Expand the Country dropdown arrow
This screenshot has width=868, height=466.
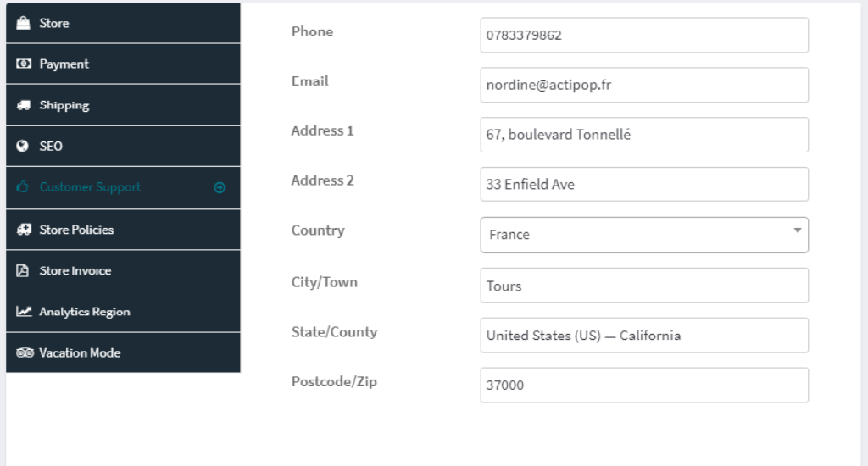tap(797, 230)
